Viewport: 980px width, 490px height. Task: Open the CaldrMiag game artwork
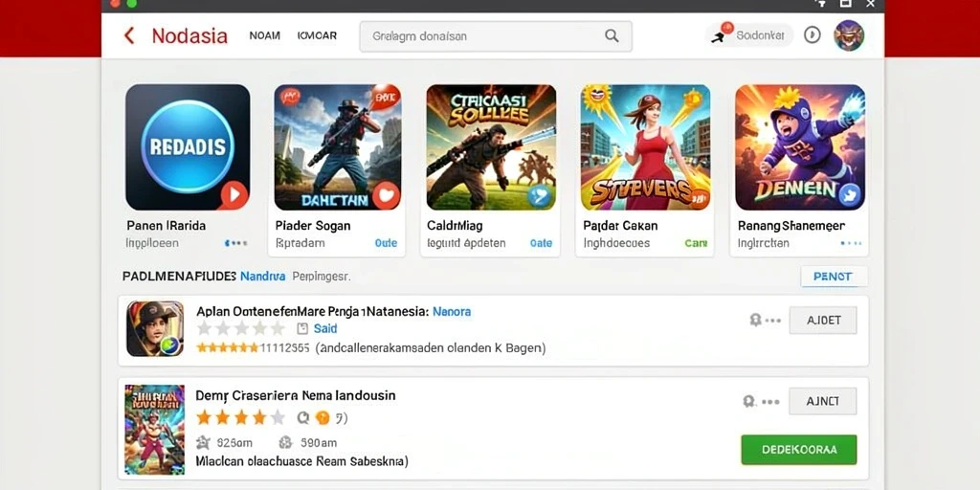491,146
